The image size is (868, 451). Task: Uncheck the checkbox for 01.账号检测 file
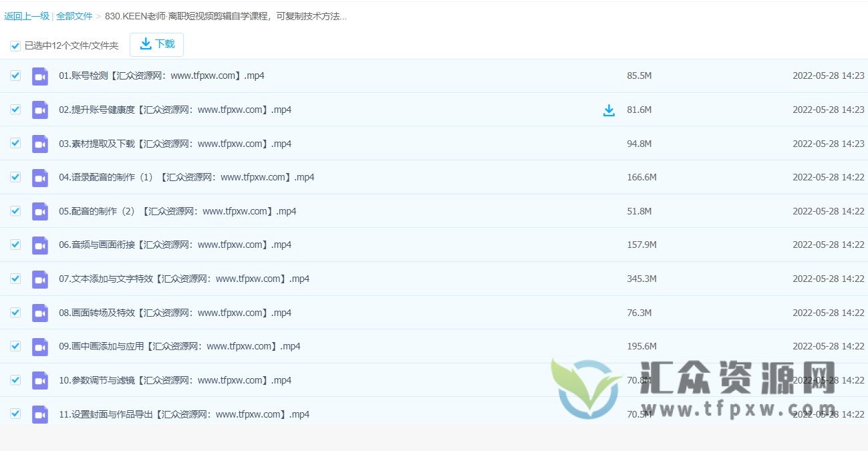(x=15, y=76)
